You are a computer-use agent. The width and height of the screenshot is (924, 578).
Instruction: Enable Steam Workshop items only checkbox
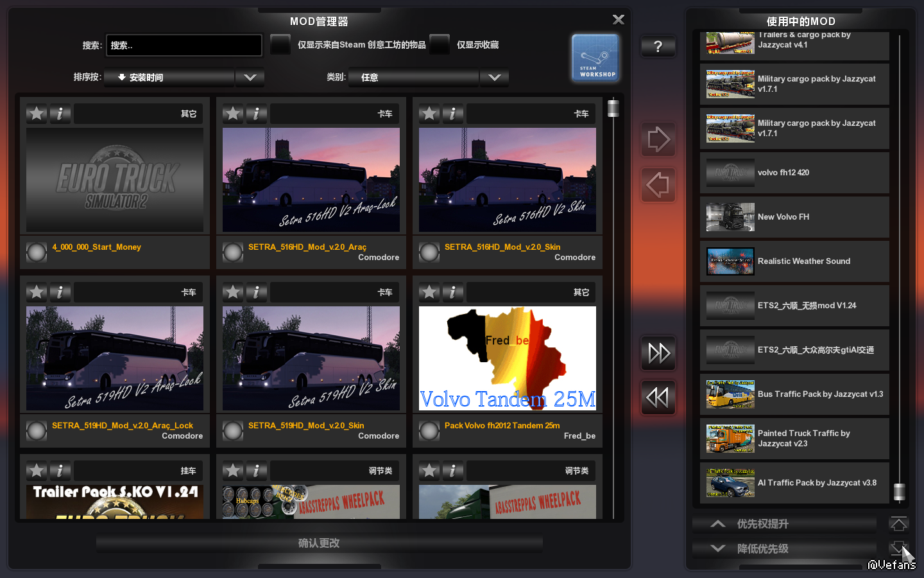click(280, 45)
